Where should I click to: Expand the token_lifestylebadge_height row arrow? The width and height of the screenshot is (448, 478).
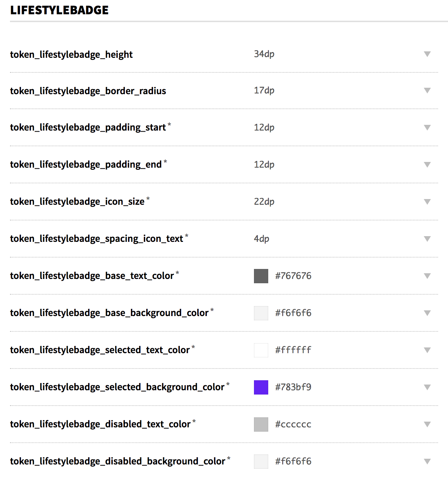click(x=427, y=54)
